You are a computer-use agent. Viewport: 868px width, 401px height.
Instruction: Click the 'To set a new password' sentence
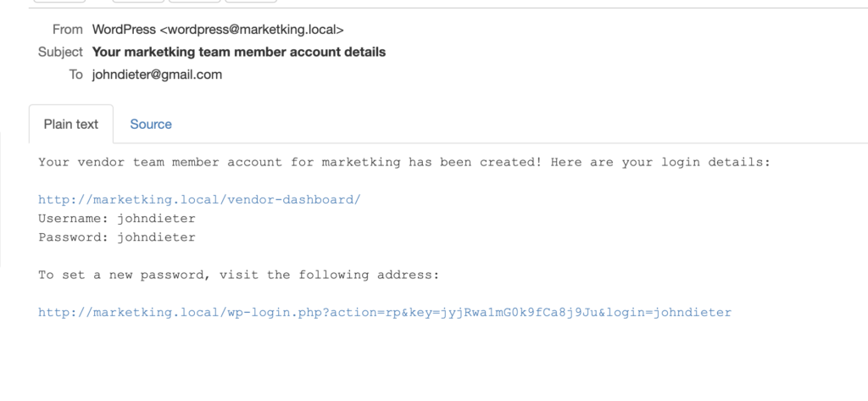[238, 276]
